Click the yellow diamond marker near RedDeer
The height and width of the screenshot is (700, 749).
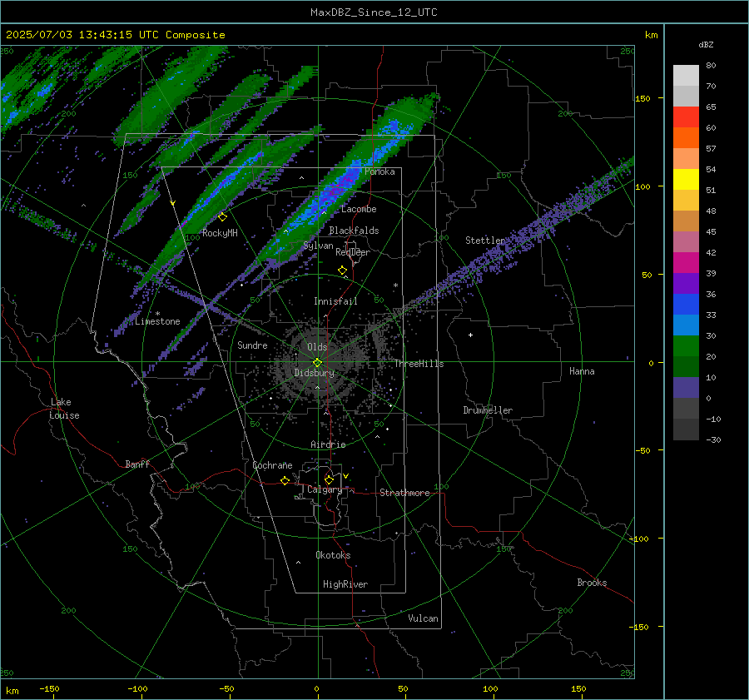coord(343,271)
